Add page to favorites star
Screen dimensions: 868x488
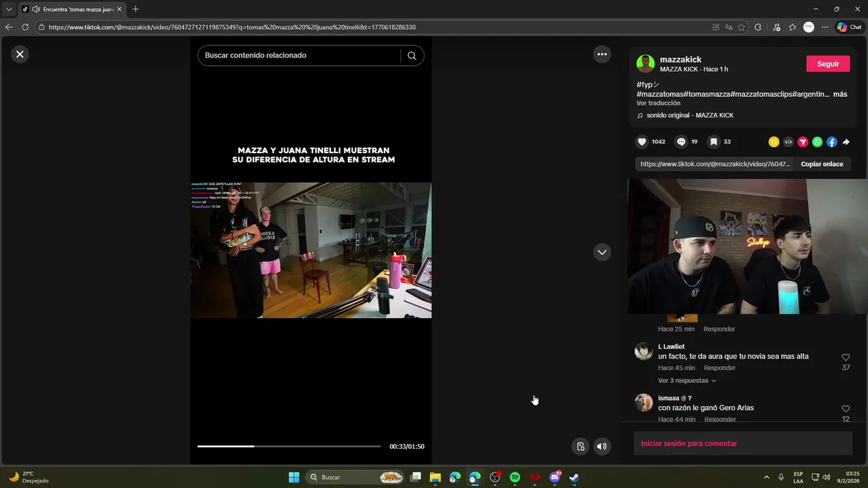pos(741,27)
